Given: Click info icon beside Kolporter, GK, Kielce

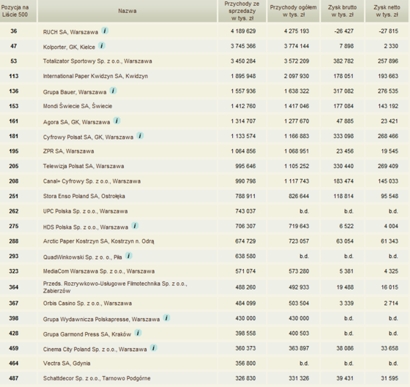Looking at the screenshot, I should click(x=102, y=46).
